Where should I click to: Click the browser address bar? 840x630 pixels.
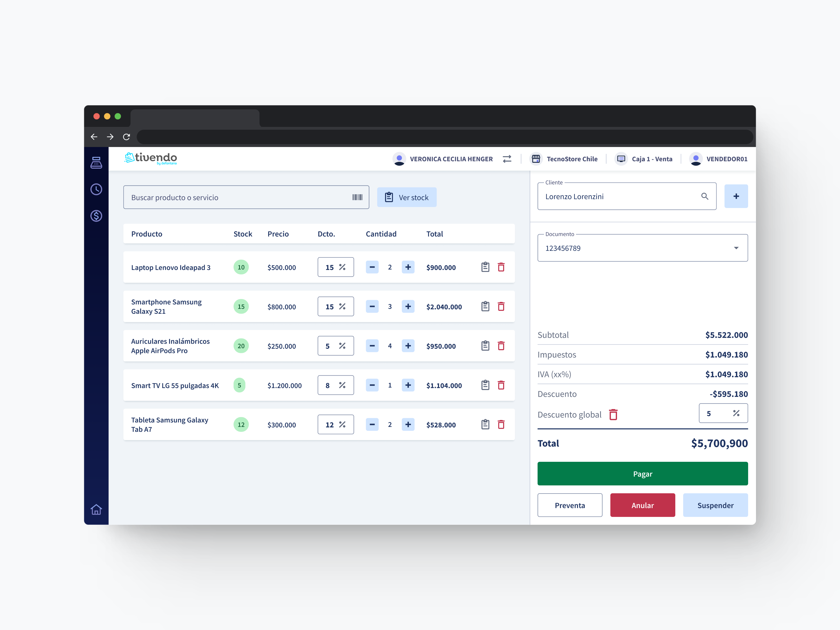point(445,137)
